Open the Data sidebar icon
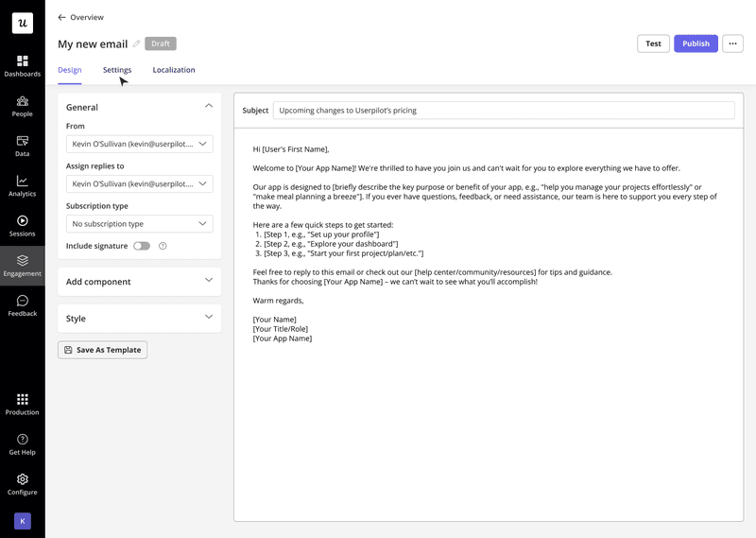Viewport: 756px width, 538px height. tap(22, 145)
